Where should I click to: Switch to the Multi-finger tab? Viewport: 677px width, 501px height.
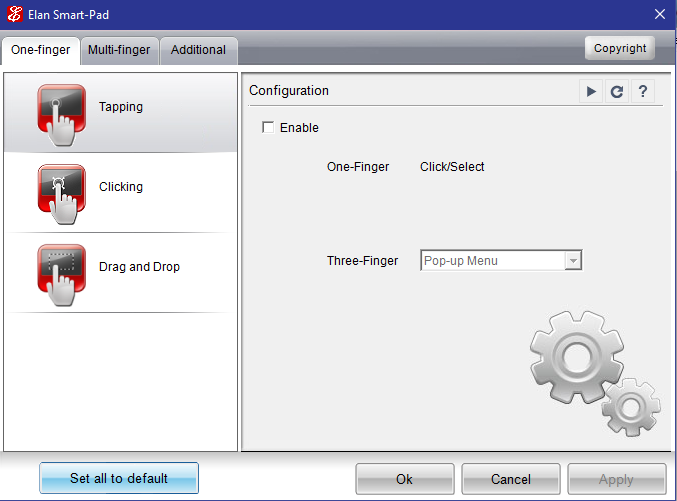(119, 50)
